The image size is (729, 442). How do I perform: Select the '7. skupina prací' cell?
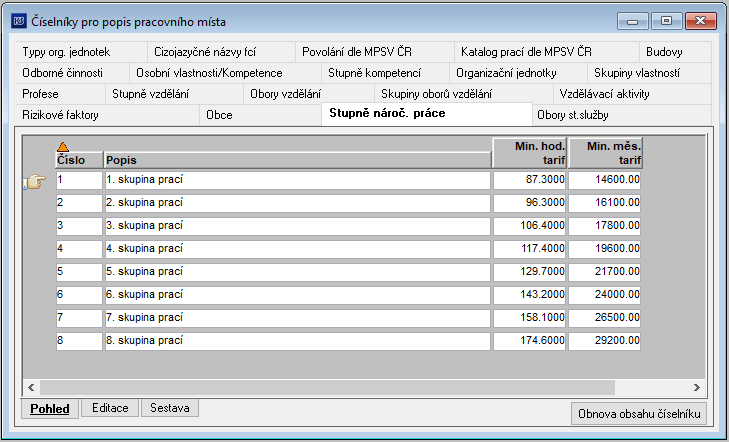point(298,318)
